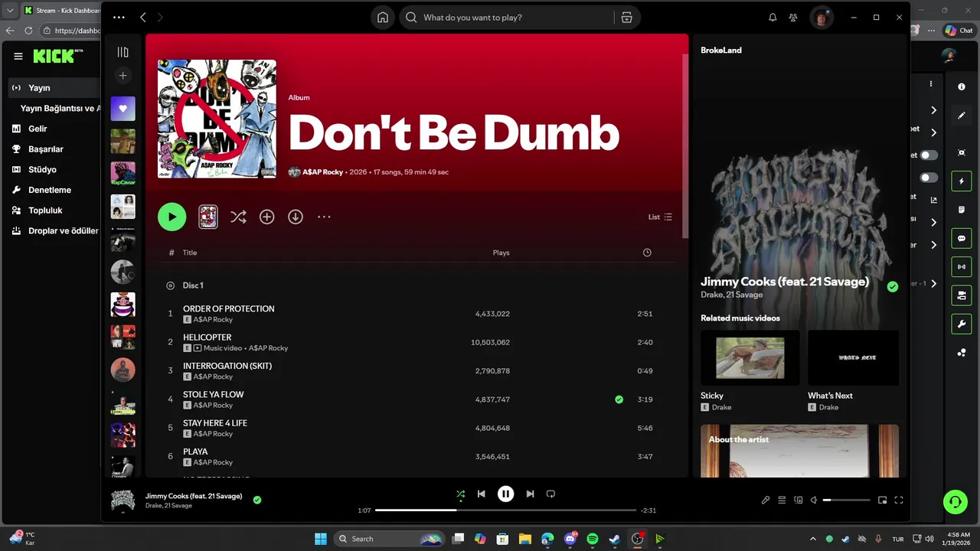This screenshot has width=980, height=551.
Task: Toggle saved check beside Jimmy Cooks in right panel
Action: pyautogui.click(x=892, y=287)
